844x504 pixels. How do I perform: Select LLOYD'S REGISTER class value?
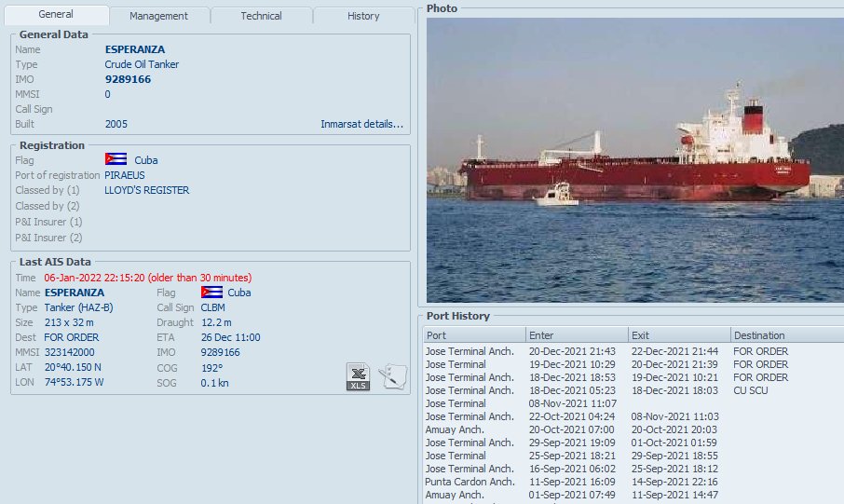pyautogui.click(x=147, y=190)
